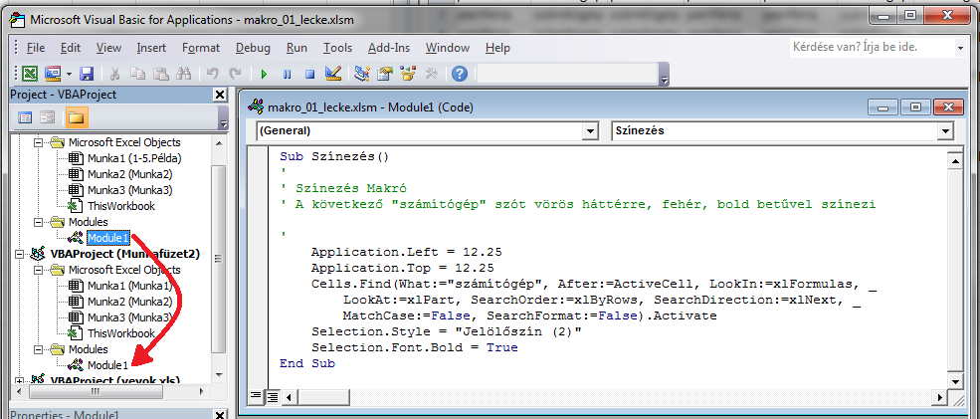Image resolution: width=980 pixels, height=419 pixels.
Task: Open the File menu
Action: coord(36,48)
